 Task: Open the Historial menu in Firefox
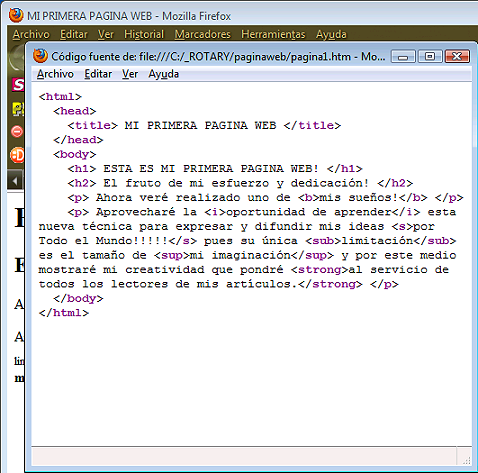click(x=144, y=34)
